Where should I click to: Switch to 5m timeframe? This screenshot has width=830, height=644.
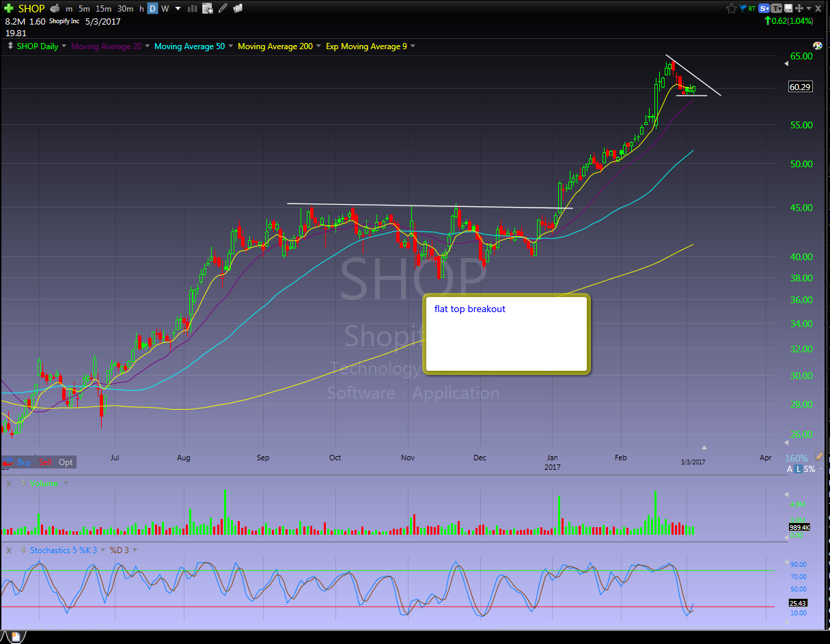click(84, 9)
